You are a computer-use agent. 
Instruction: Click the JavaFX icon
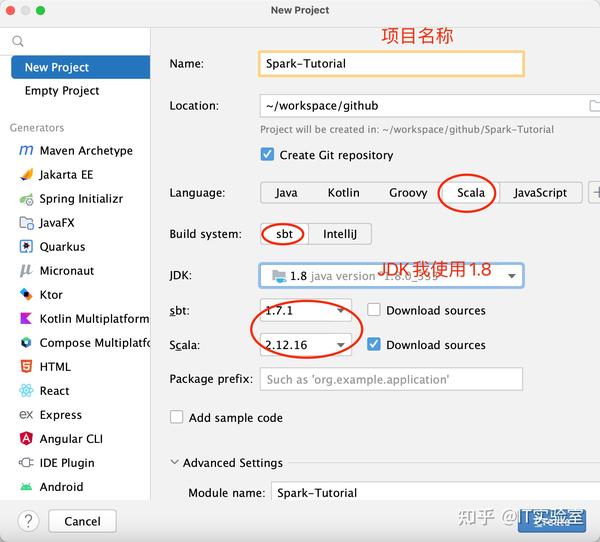click(26, 223)
